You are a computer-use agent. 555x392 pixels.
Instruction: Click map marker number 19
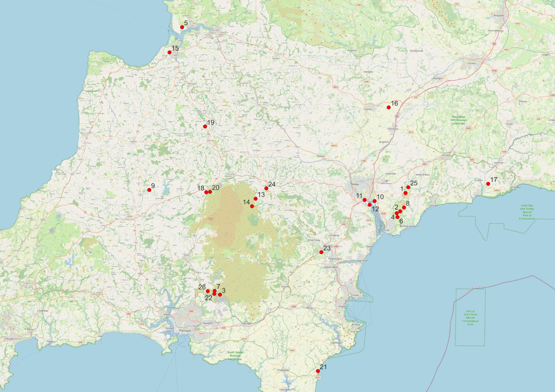click(205, 126)
